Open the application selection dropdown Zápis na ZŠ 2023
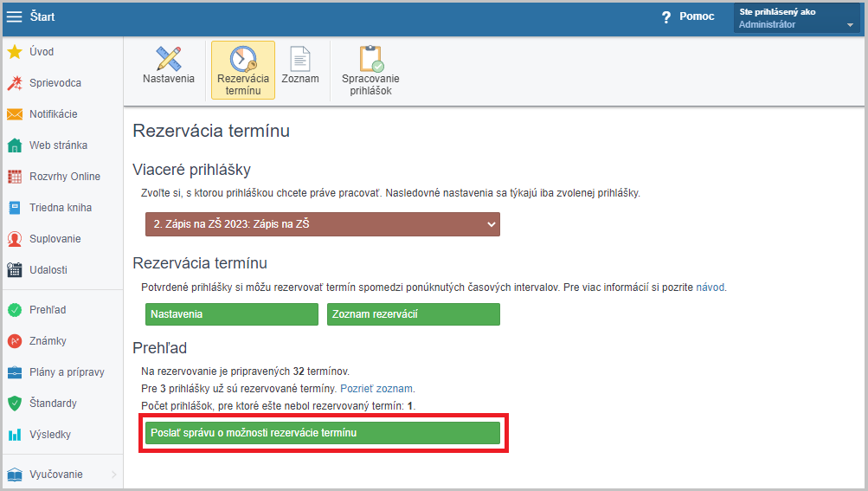 pyautogui.click(x=323, y=224)
